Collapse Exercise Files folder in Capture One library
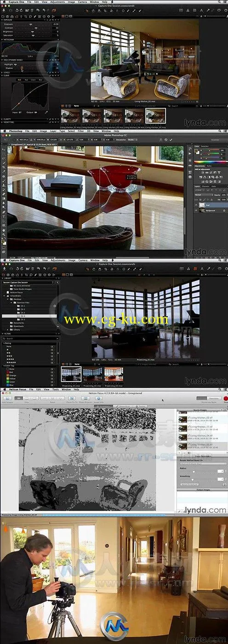228x644 pixels. pos(11,302)
